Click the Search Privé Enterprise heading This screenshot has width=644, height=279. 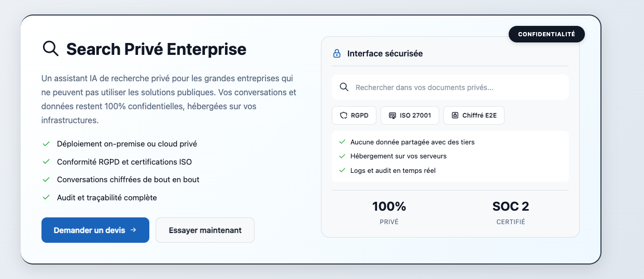tap(156, 49)
